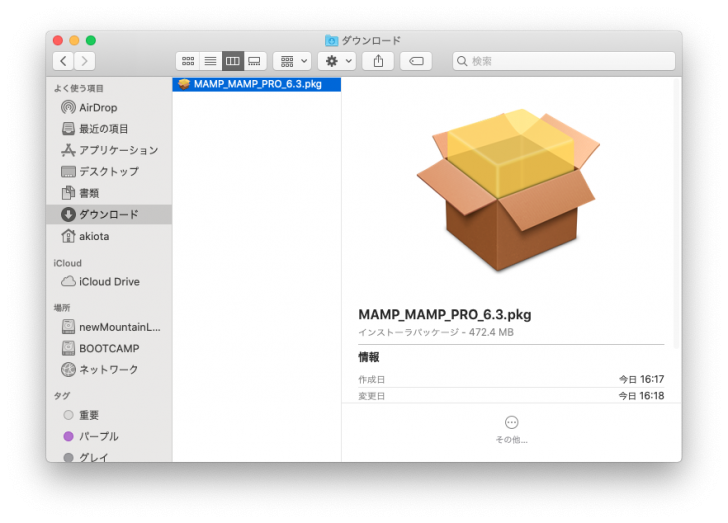The width and height of the screenshot is (728, 523).
Task: Select the purple パープル tag
Action: (98, 436)
